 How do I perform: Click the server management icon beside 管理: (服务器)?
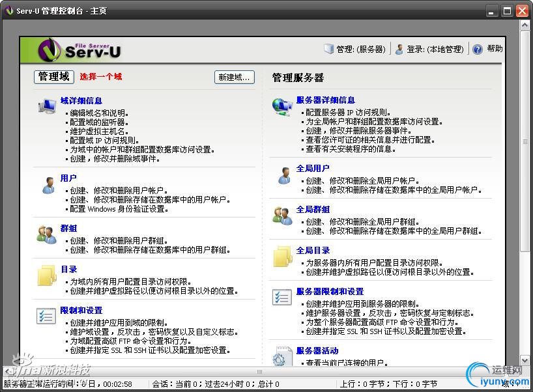click(x=328, y=49)
